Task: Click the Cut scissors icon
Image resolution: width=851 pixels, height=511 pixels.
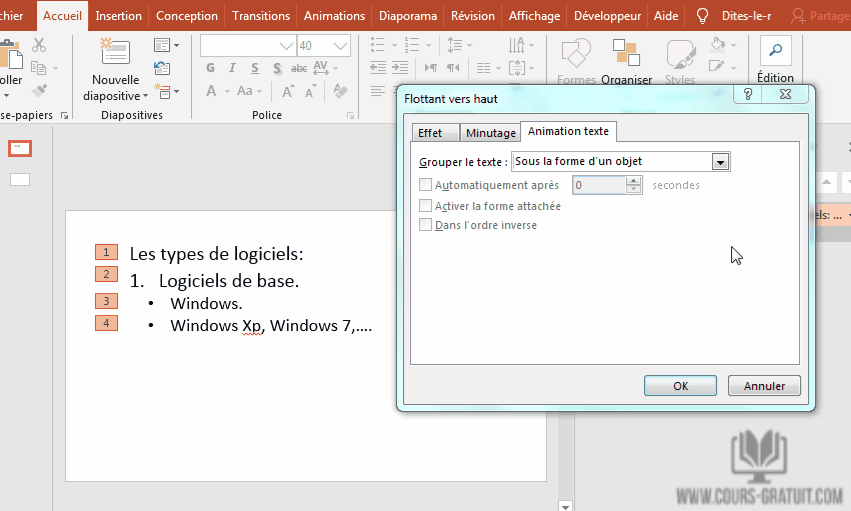Action: pyautogui.click(x=39, y=45)
